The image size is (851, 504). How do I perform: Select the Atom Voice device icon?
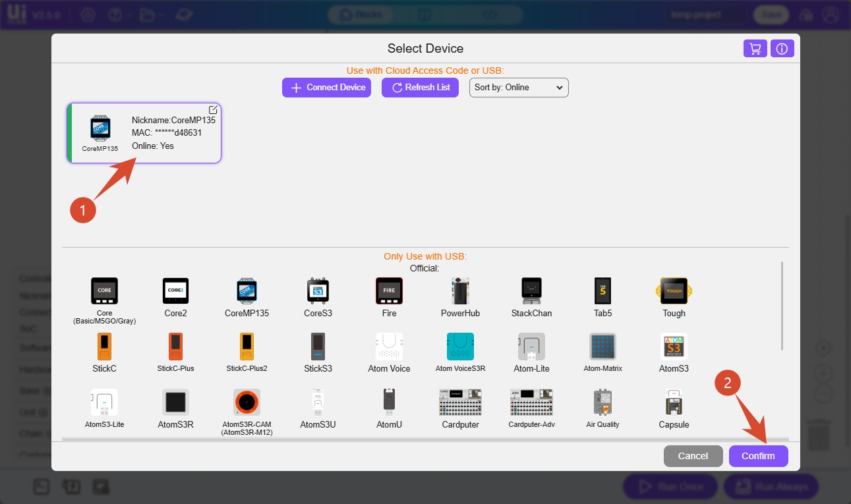click(x=389, y=346)
